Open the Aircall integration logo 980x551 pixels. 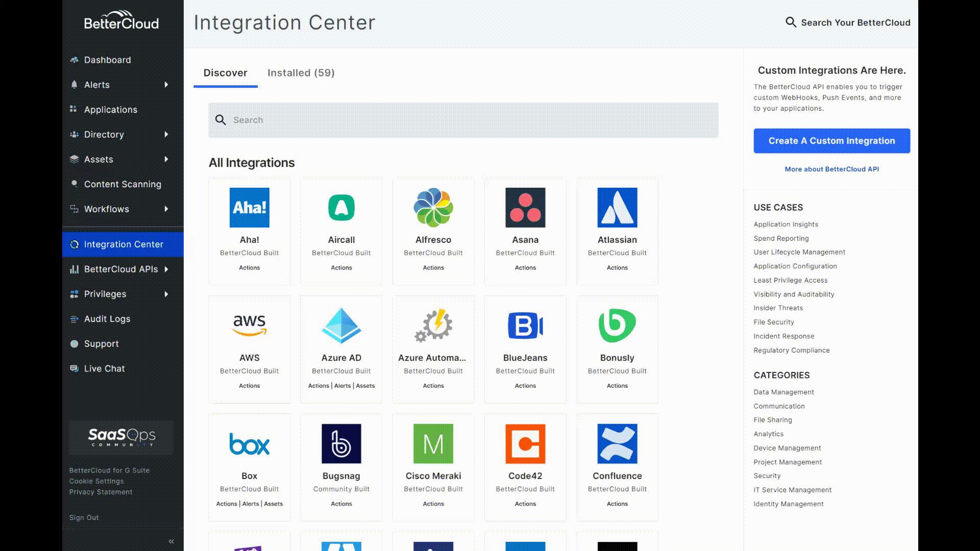click(x=341, y=208)
